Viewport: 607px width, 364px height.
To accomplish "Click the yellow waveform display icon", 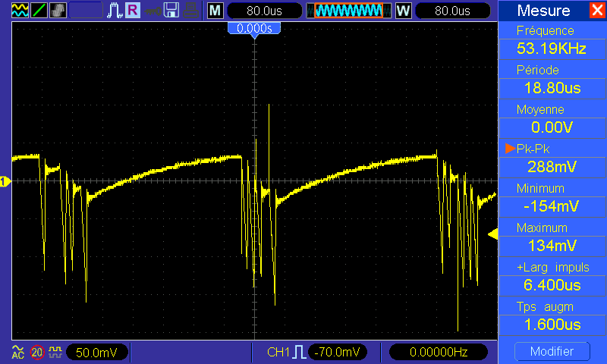I will point(18,10).
